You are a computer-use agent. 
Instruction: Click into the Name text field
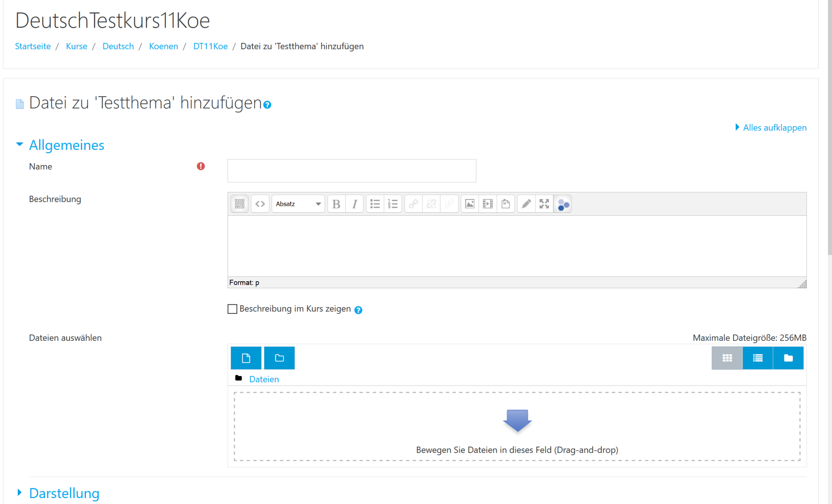pos(351,171)
